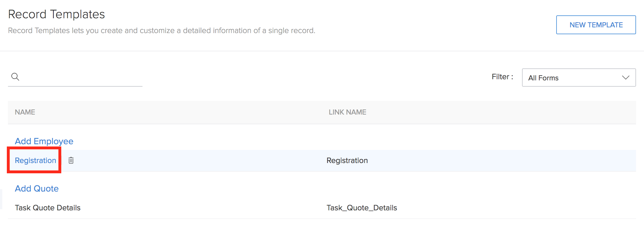Focus the template search input field
The image size is (644, 232).
(x=81, y=77)
